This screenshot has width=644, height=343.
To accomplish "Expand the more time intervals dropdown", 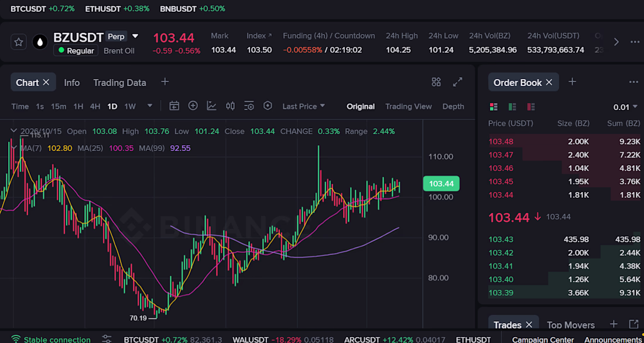I will pos(150,106).
